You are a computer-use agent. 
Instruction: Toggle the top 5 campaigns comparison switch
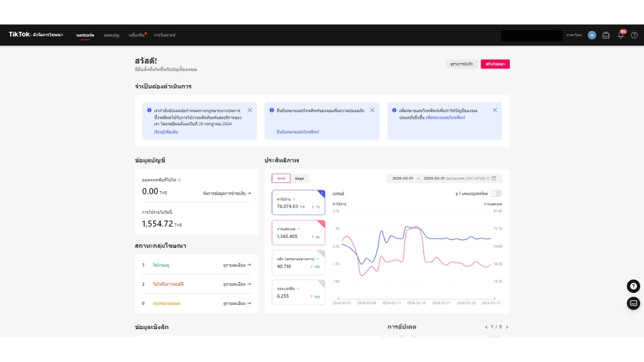[496, 193]
